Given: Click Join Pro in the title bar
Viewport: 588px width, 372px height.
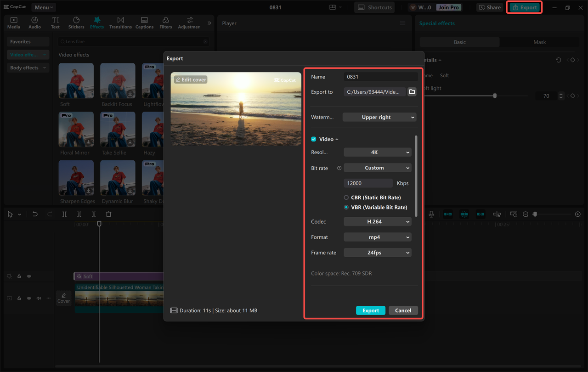Looking at the screenshot, I should (448, 7).
